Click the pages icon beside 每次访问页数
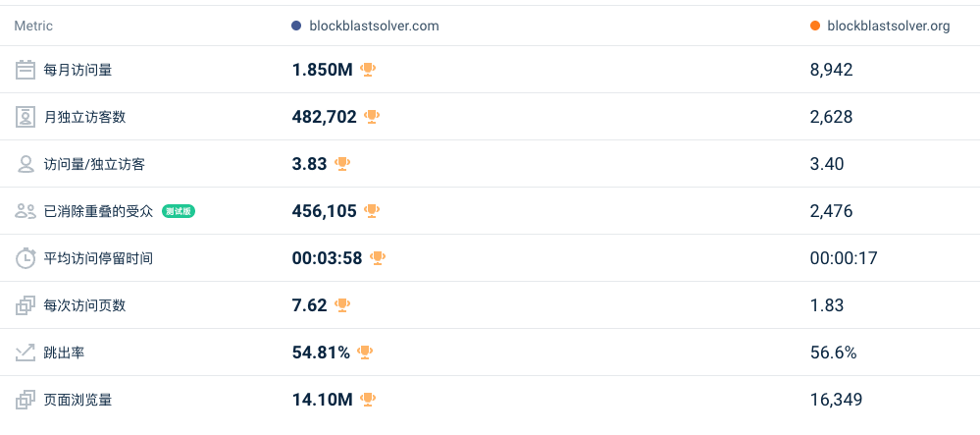The image size is (980, 435). tap(25, 305)
